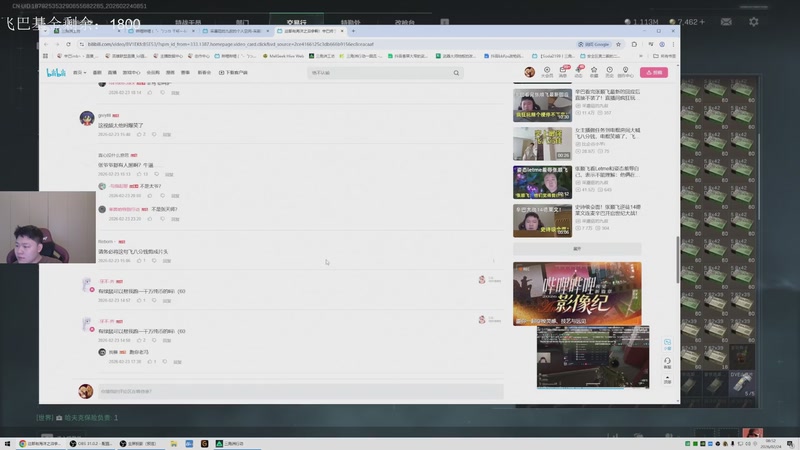Open the 客服 headset support button
Screen dimensions: 800x450
coord(667,363)
